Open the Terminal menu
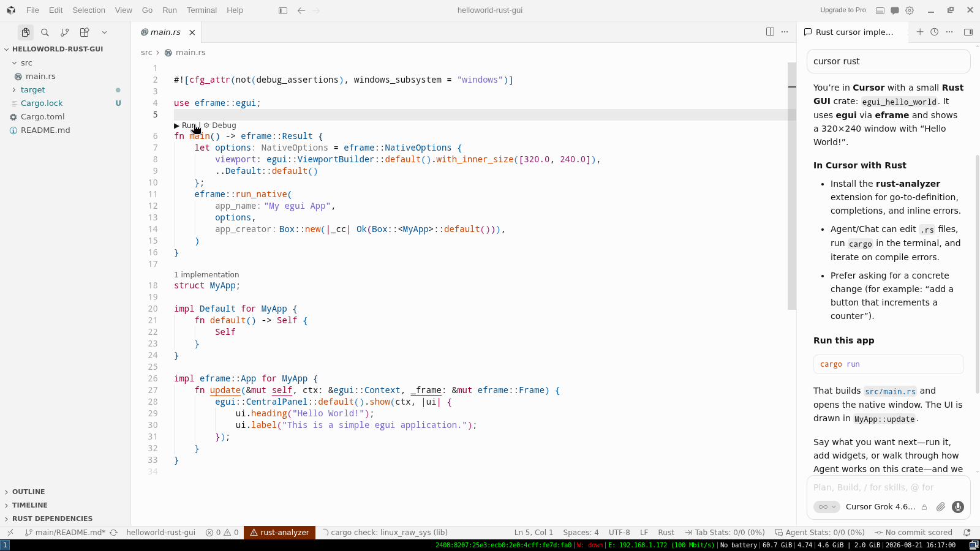This screenshot has height=551, width=980. [202, 10]
